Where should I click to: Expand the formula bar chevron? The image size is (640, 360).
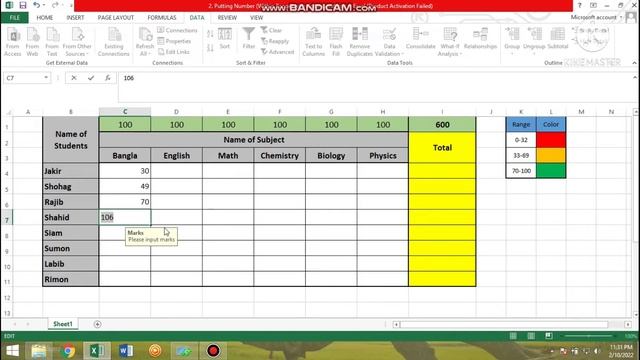635,78
